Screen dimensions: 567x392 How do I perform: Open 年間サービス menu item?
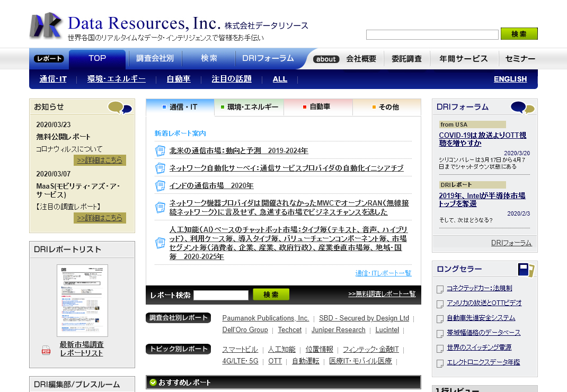pyautogui.click(x=464, y=59)
